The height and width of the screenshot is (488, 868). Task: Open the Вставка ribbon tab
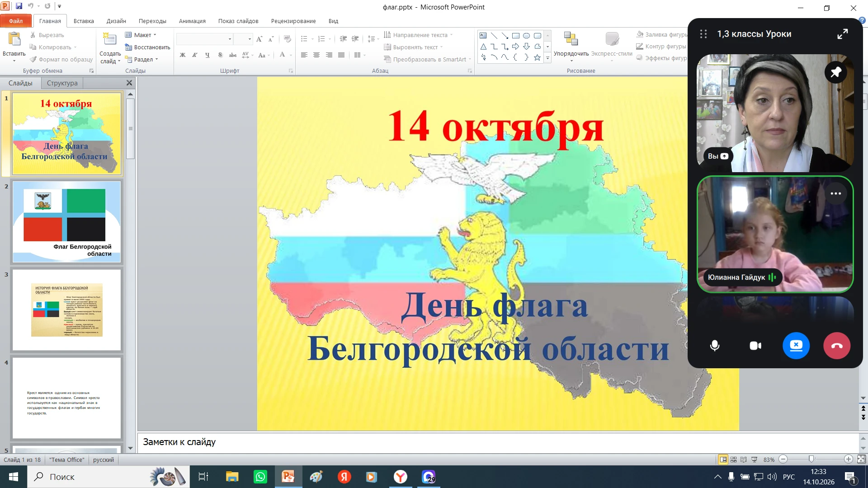84,21
